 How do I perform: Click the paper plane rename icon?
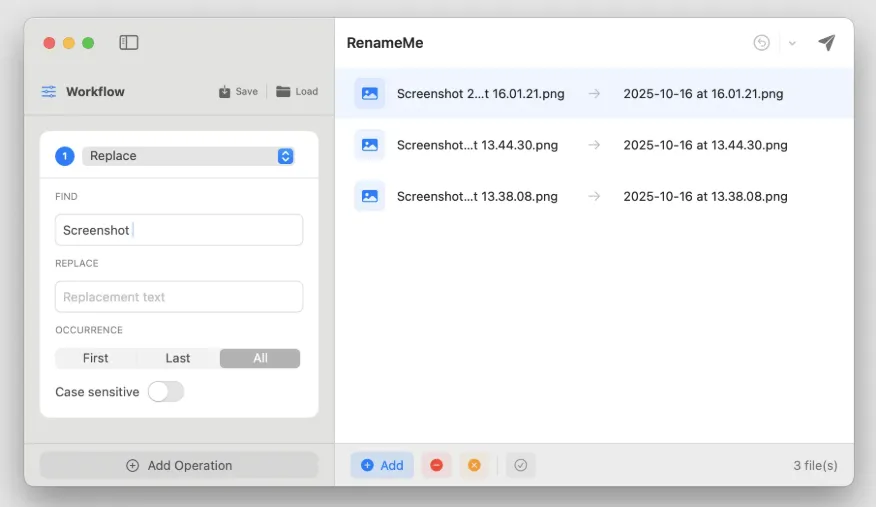[x=827, y=42]
